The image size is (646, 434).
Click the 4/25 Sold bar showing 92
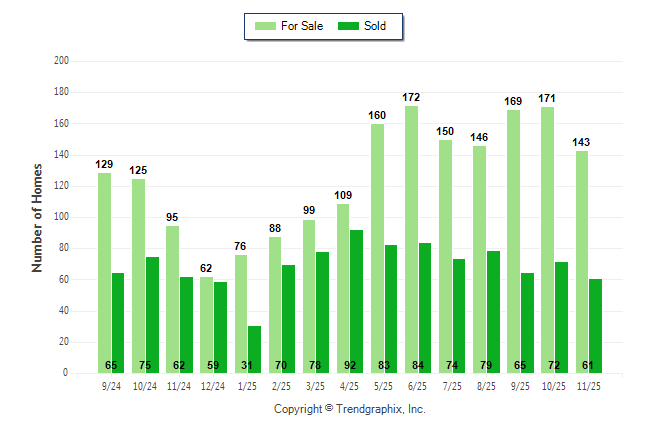pos(357,301)
